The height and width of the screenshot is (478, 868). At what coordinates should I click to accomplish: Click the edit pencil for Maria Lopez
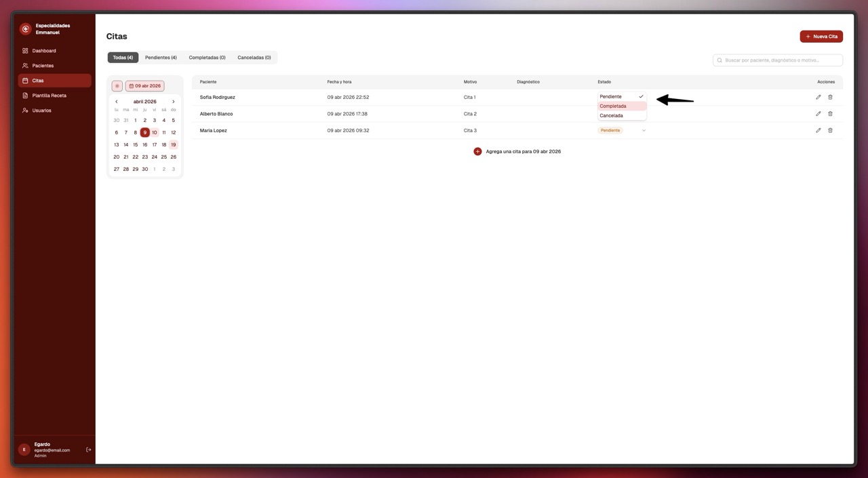pyautogui.click(x=818, y=130)
